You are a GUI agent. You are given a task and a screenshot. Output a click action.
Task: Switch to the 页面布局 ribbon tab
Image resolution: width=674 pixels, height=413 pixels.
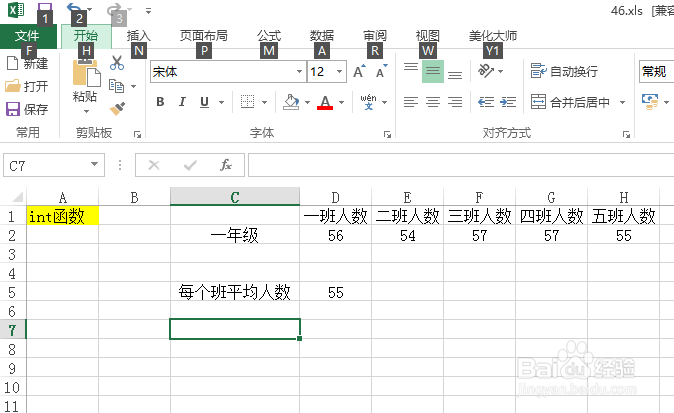(204, 36)
